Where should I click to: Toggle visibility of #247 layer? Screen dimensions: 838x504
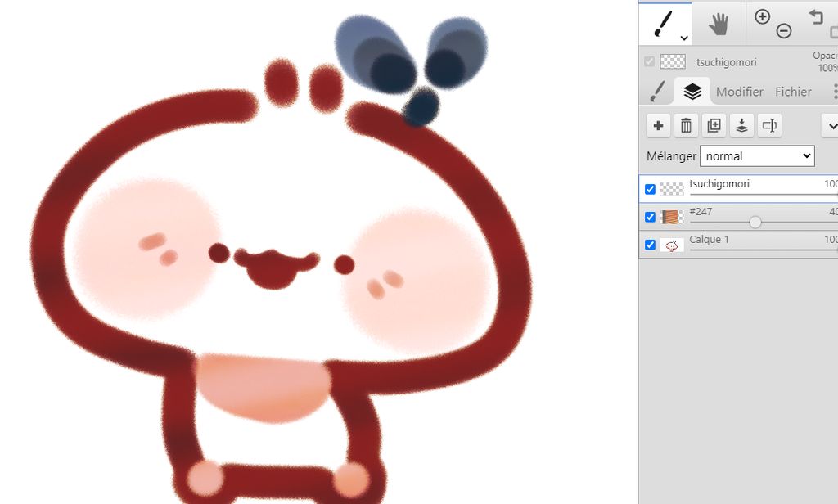click(x=650, y=217)
